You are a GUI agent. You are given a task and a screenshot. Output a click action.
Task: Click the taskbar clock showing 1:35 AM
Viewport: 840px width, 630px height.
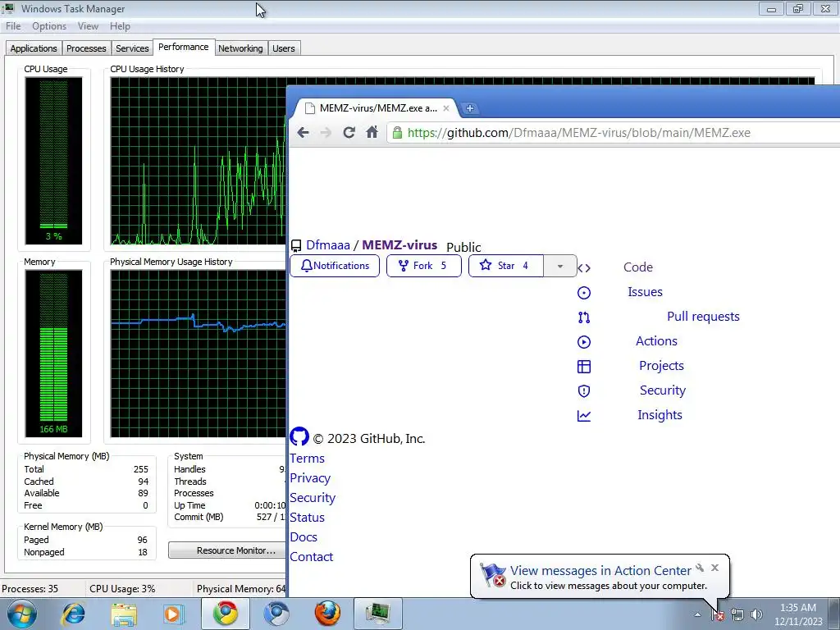[798, 614]
